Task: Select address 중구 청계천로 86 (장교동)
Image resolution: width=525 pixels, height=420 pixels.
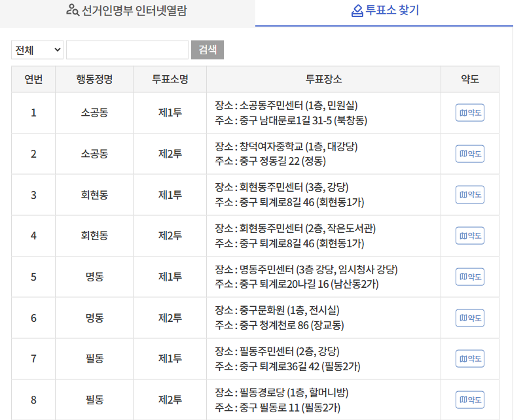Action: click(x=291, y=325)
